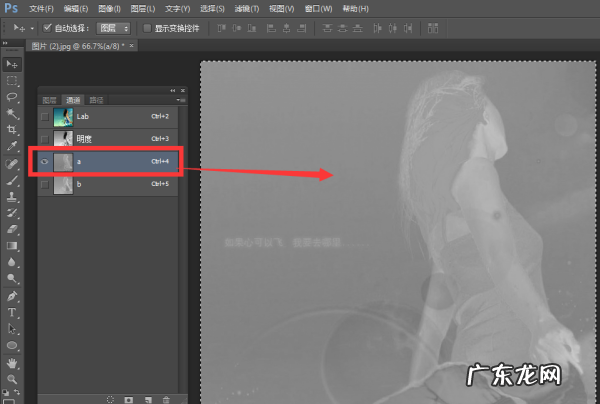This screenshot has height=404, width=600.
Task: Delete current channel with trash icon
Action: pyautogui.click(x=165, y=399)
